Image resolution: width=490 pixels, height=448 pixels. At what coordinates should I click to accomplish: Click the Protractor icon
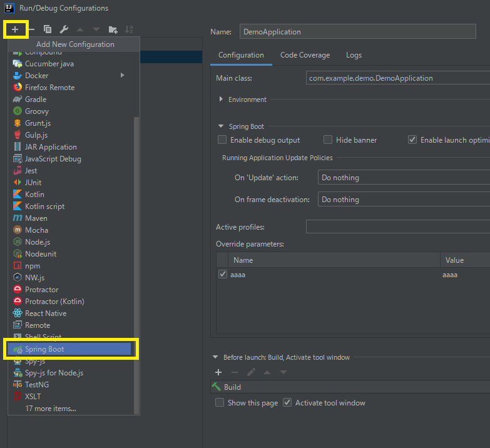click(18, 289)
